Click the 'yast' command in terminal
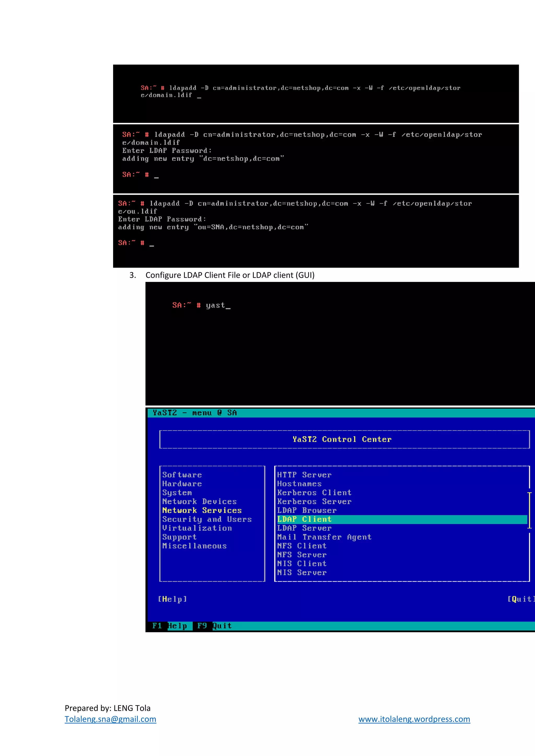535x756 pixels. coord(216,306)
